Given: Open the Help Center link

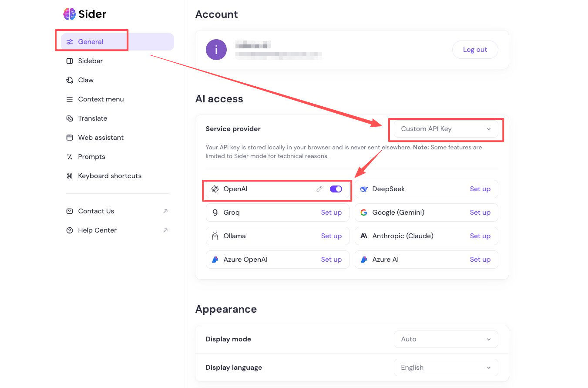Looking at the screenshot, I should 118,230.
